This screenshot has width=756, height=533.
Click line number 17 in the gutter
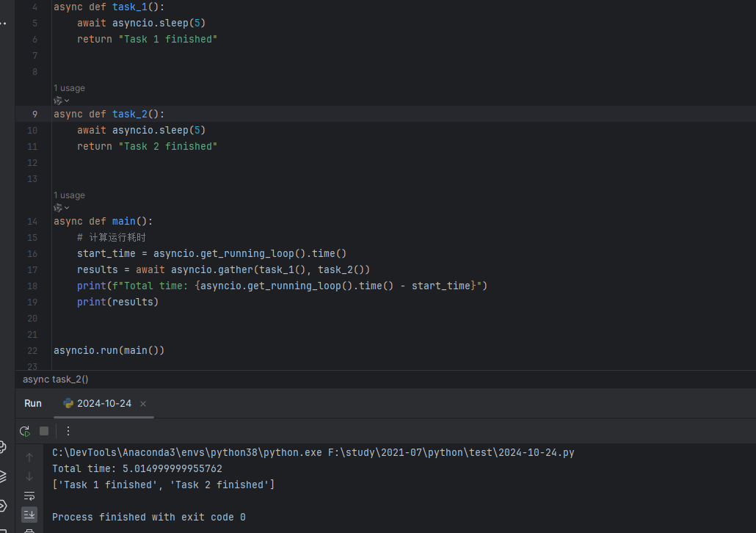coord(32,269)
